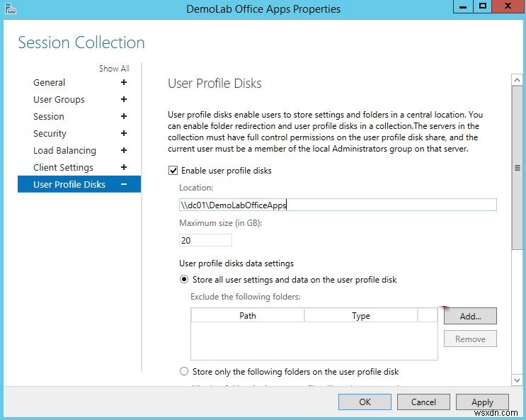The height and width of the screenshot is (420, 526).
Task: Click the OK button
Action: [x=365, y=402]
